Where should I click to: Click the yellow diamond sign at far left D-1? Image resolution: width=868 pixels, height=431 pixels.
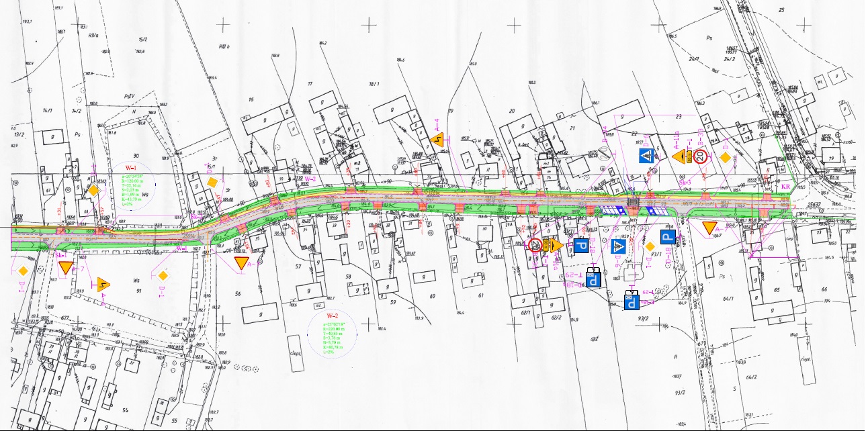23,271
